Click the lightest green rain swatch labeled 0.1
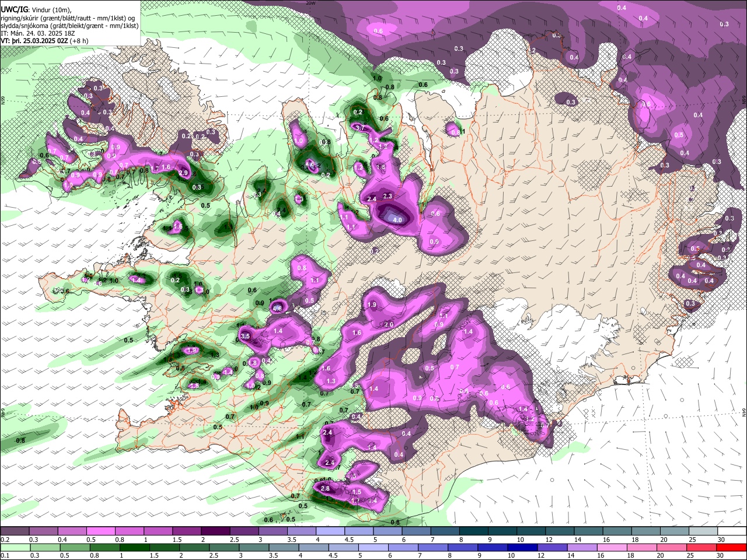 coord(15,548)
